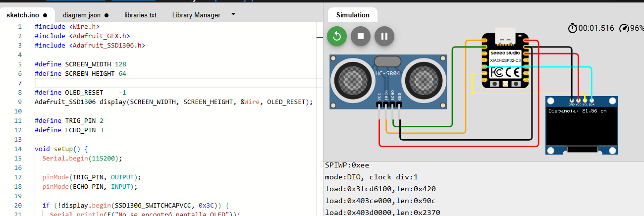Image resolution: width=644 pixels, height=216 pixels.
Task: Stop the running simulation
Action: [361, 36]
